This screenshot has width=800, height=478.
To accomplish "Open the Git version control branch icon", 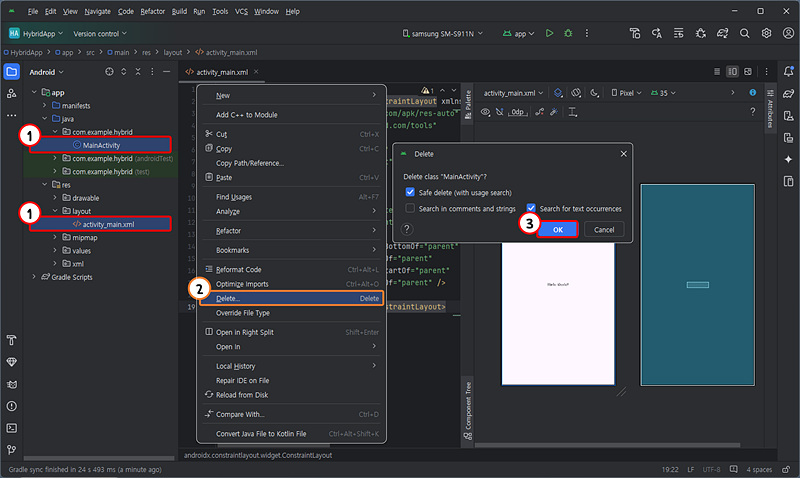I will (x=12, y=449).
